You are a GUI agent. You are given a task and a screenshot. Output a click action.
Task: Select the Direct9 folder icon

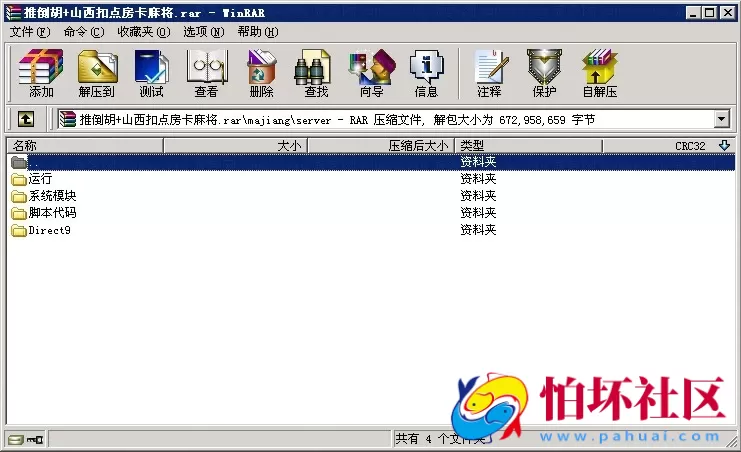[x=19, y=230]
